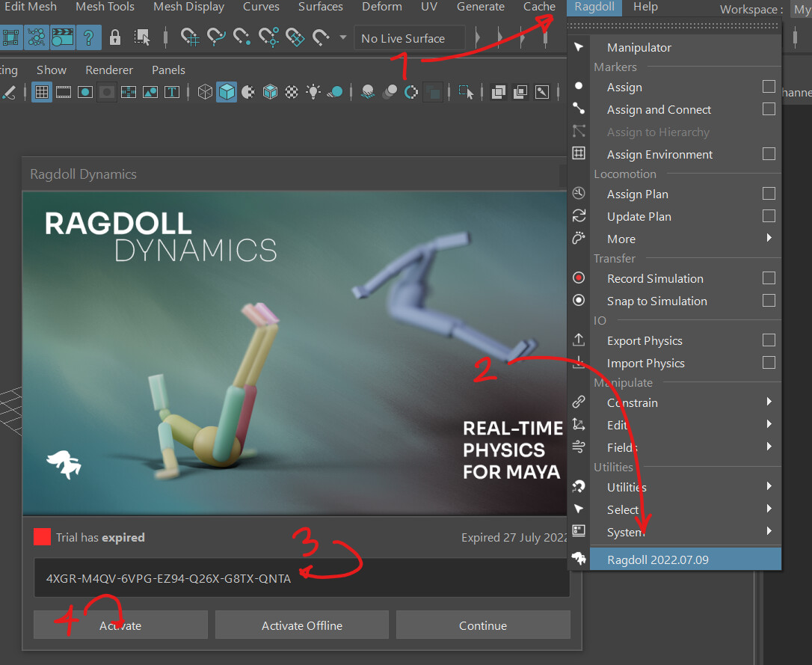Toggle the resolution gate icon

click(x=85, y=92)
